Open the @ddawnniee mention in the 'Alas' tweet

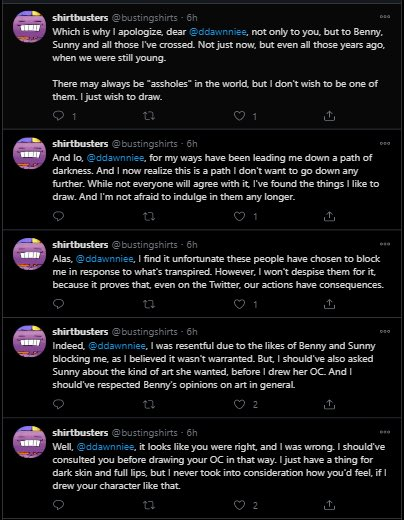[x=104, y=259]
